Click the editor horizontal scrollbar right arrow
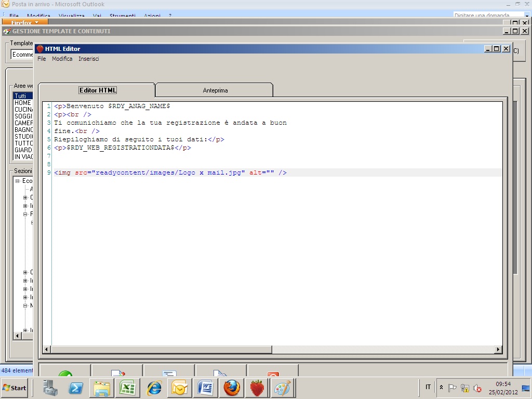 [x=498, y=350]
